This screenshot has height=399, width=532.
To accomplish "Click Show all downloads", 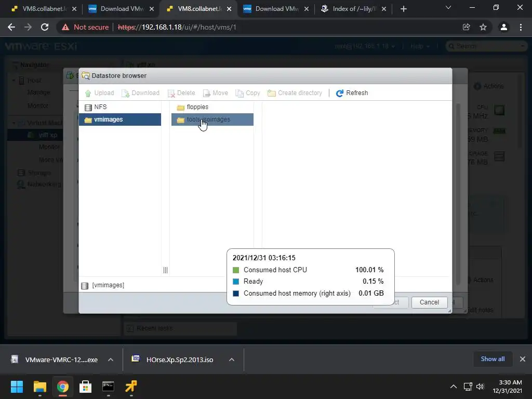I will click(x=493, y=359).
